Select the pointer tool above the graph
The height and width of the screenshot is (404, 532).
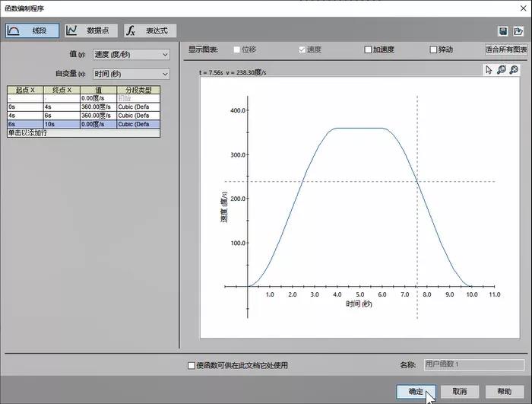point(489,70)
